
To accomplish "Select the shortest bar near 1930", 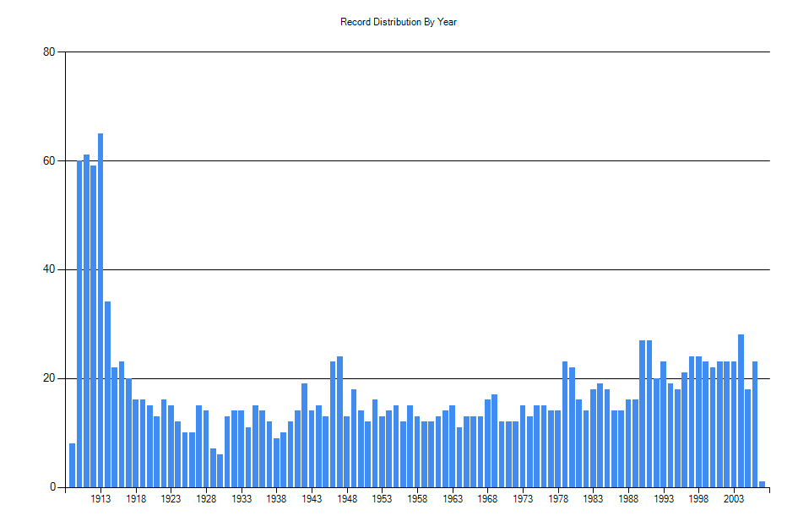I will (x=218, y=469).
